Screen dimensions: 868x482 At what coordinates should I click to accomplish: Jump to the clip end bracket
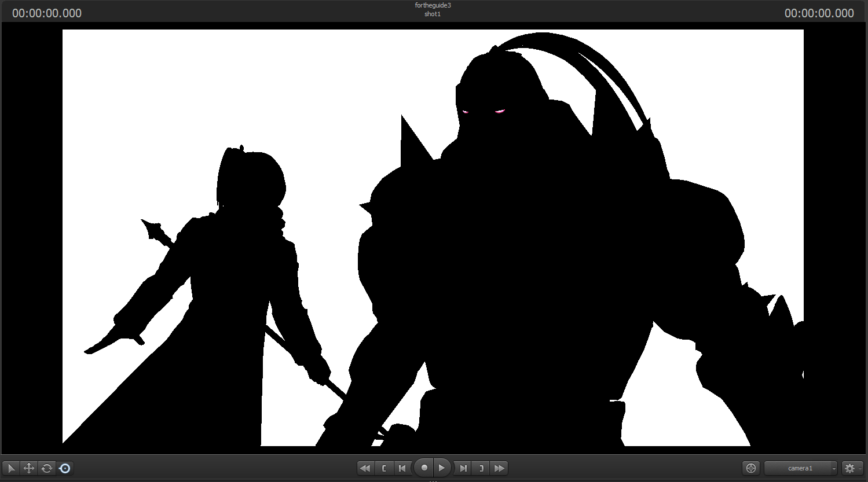(x=481, y=468)
